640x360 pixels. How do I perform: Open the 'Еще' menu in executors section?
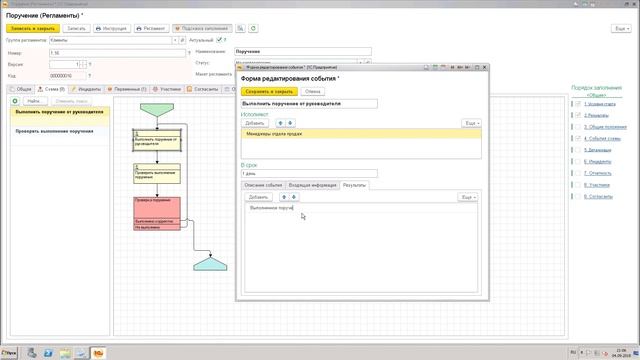[471, 123]
